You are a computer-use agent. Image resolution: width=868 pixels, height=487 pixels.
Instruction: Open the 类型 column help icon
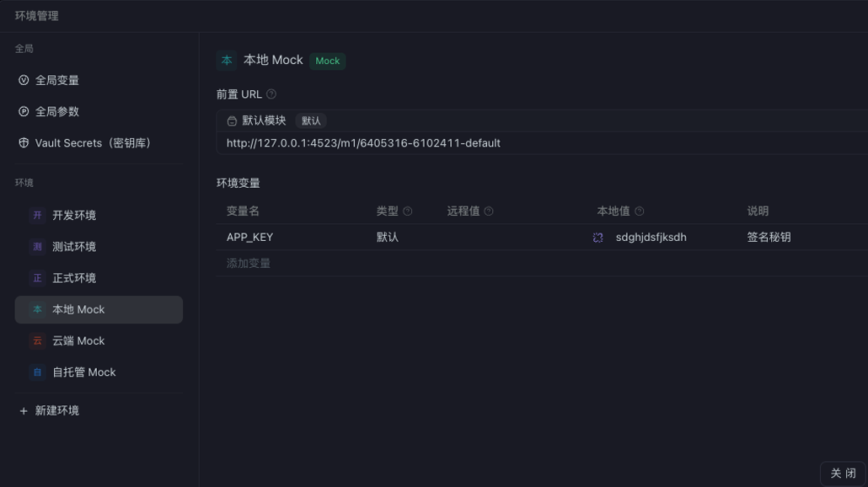click(407, 211)
